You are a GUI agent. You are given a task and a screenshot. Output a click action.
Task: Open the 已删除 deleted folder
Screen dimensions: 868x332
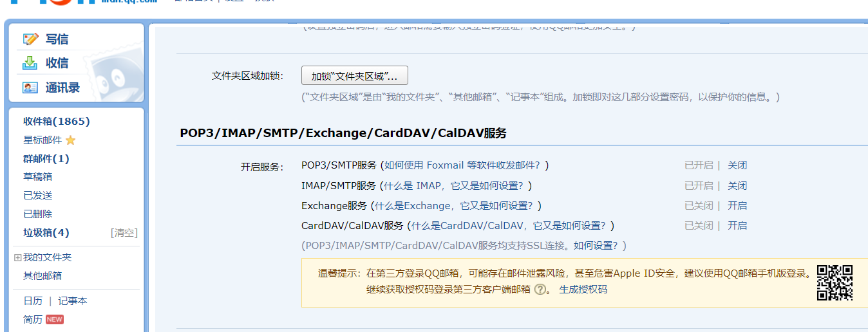(x=38, y=214)
